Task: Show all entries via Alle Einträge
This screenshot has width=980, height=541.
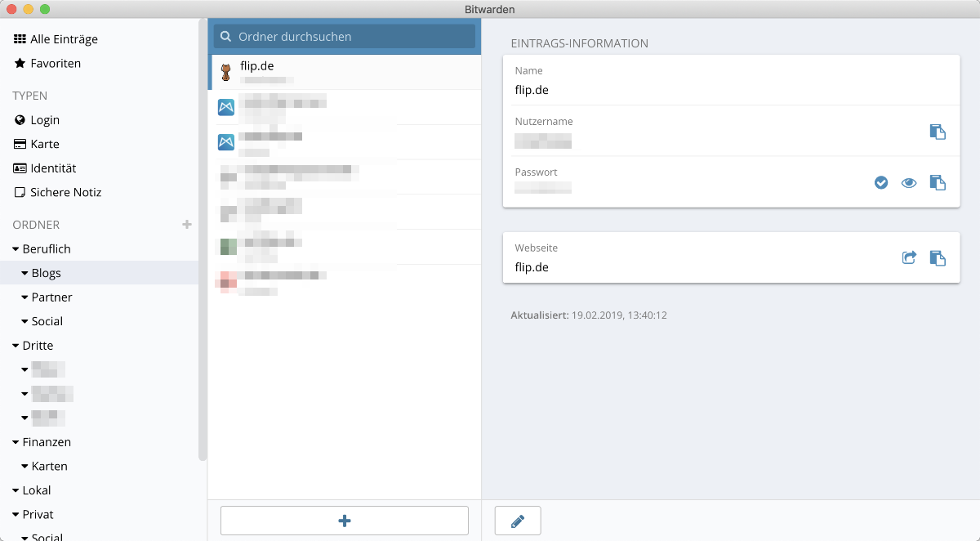Action: (63, 39)
